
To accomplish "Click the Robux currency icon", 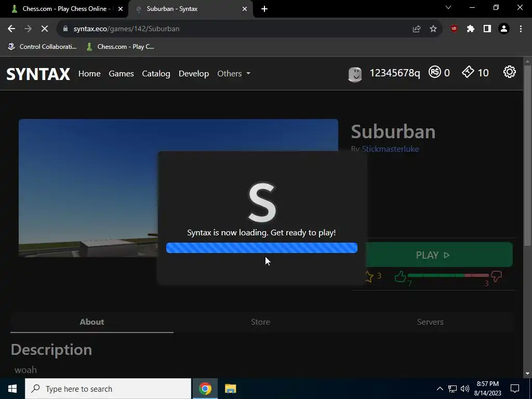I will (x=435, y=72).
